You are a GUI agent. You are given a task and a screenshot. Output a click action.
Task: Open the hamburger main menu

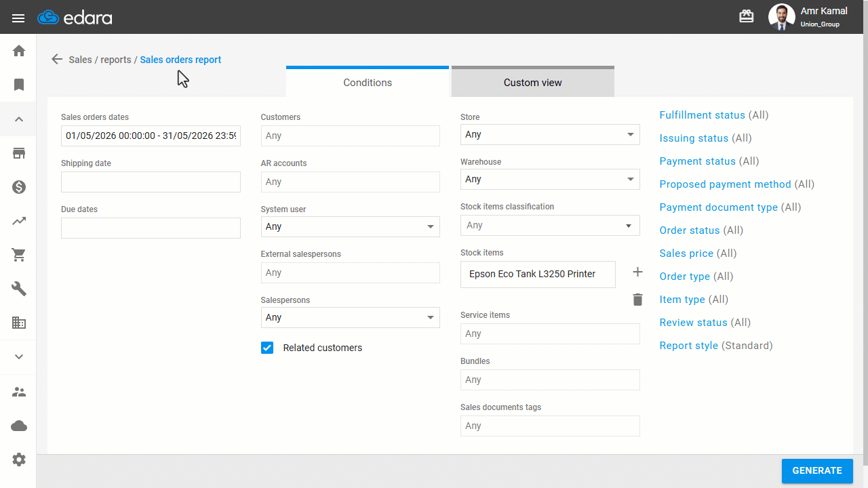tap(18, 18)
